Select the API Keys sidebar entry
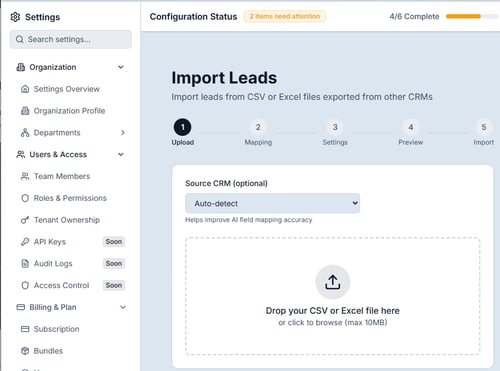500x371 pixels. click(50, 242)
